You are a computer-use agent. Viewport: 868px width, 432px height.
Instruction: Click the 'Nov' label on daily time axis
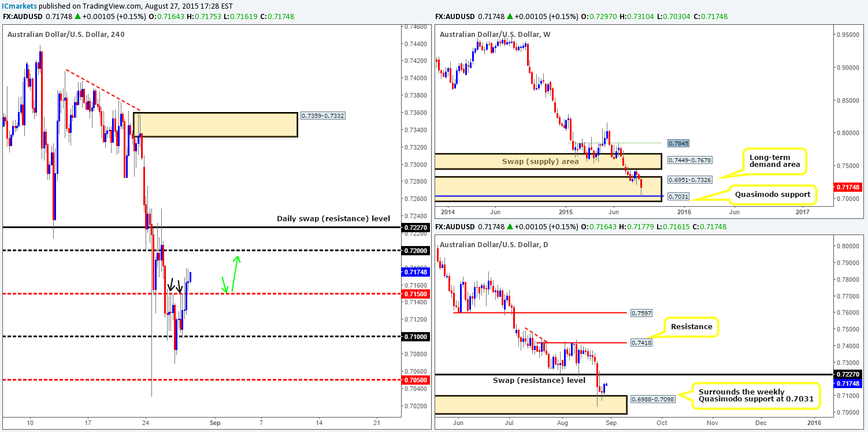coord(711,422)
